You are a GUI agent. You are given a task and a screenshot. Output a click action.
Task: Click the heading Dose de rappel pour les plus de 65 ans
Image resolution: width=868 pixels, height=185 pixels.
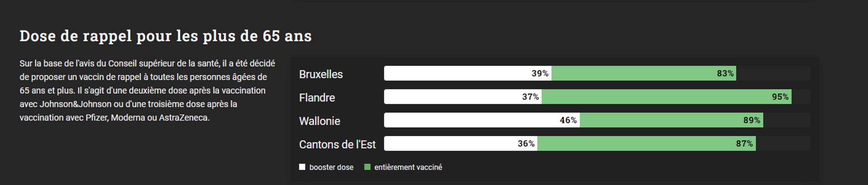(x=165, y=36)
